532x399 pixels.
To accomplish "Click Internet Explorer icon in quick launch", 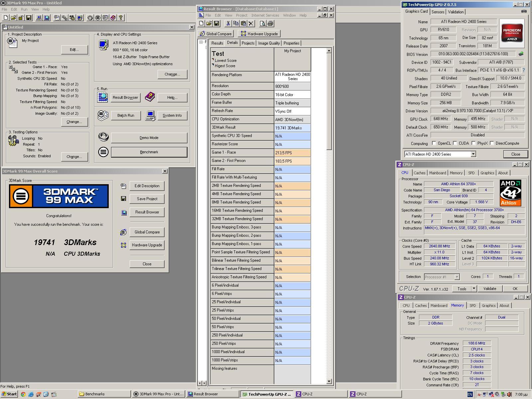I will point(31,394).
